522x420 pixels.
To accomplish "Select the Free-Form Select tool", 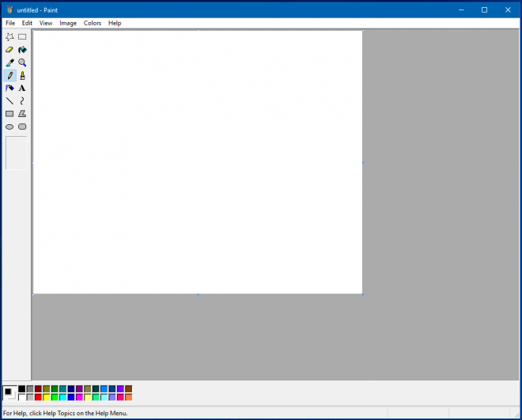I will click(9, 36).
